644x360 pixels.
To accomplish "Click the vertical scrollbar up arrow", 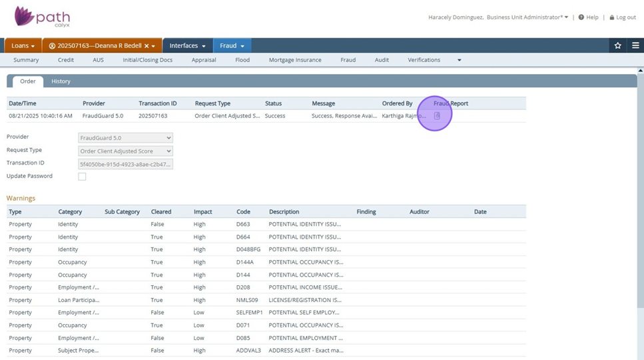I will click(x=640, y=71).
